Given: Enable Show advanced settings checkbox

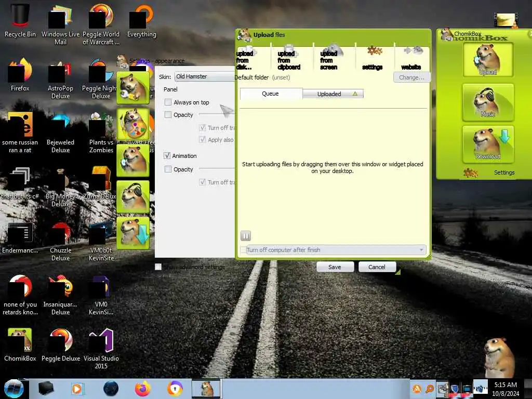Looking at the screenshot, I should pos(158,267).
